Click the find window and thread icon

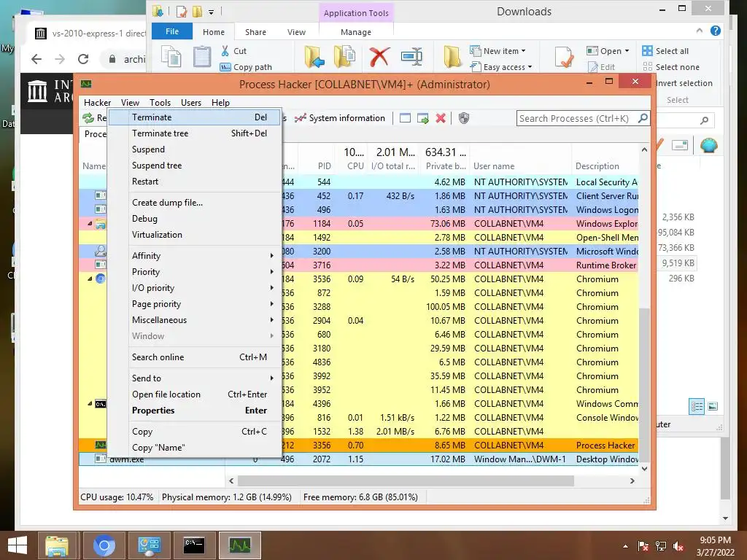[422, 118]
